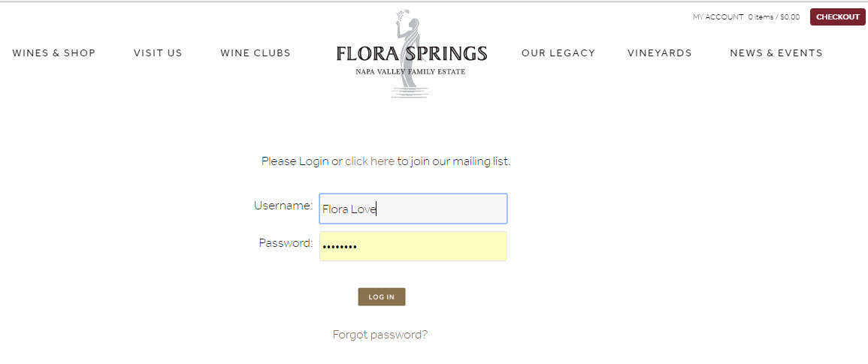Open the My Account link

click(x=718, y=17)
